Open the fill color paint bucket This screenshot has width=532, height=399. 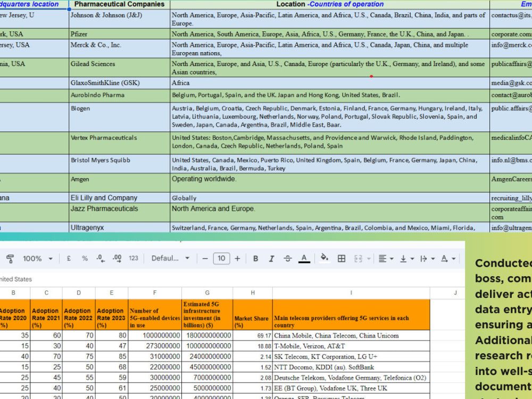325,258
